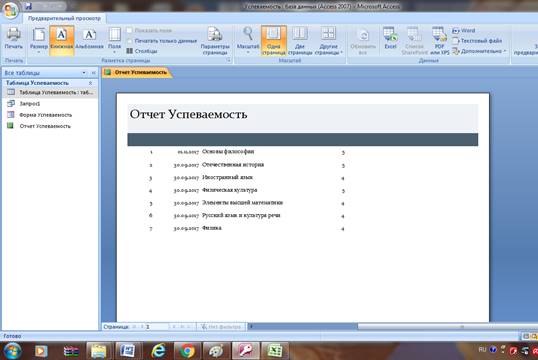Screen dimensions: 538x360
Task: Switch to Предварительный просмотр ribbon tab
Action: (x=64, y=18)
